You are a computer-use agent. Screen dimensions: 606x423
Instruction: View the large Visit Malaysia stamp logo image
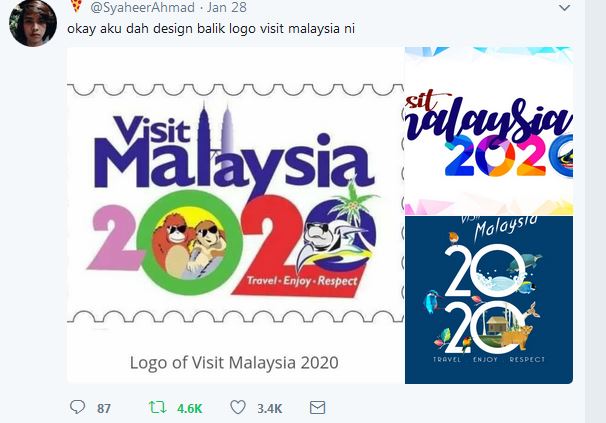click(236, 215)
